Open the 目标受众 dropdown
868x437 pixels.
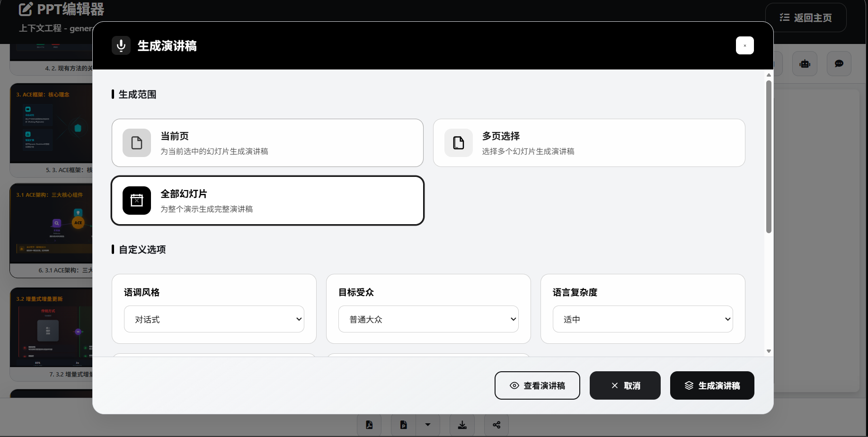click(428, 319)
